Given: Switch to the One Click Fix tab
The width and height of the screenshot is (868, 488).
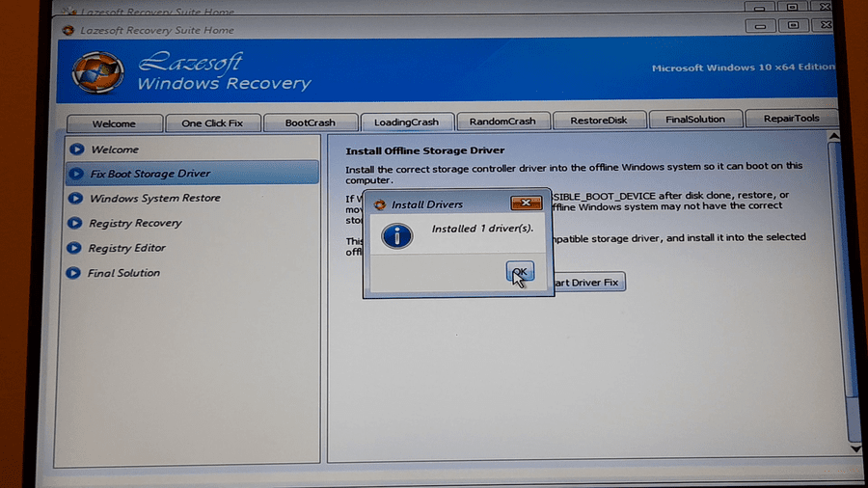Looking at the screenshot, I should point(212,122).
